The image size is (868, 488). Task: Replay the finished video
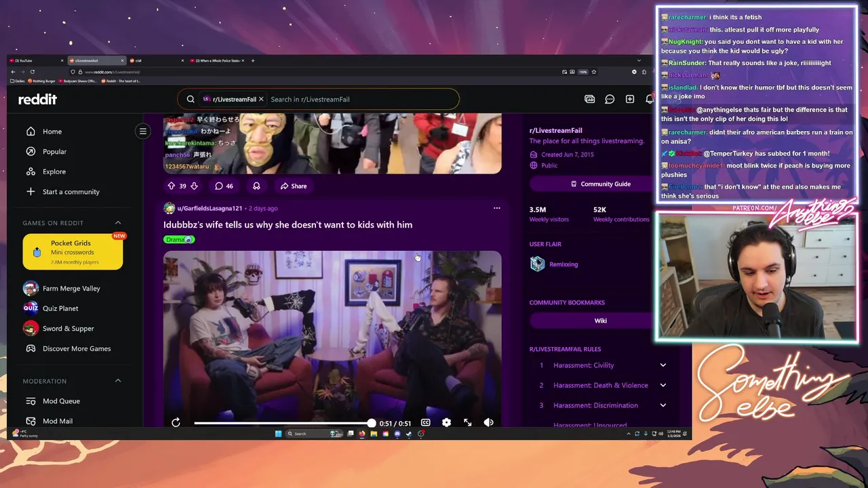(176, 422)
